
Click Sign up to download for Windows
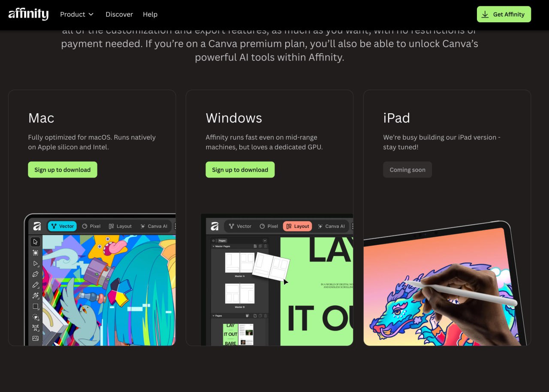[x=240, y=169]
